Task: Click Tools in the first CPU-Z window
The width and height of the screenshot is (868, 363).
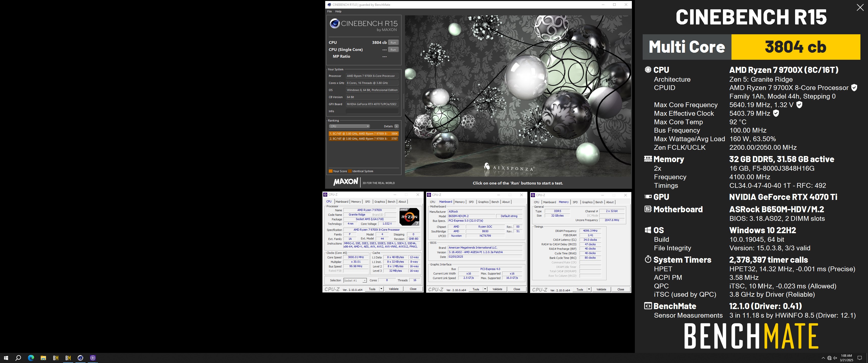Action: pos(372,289)
